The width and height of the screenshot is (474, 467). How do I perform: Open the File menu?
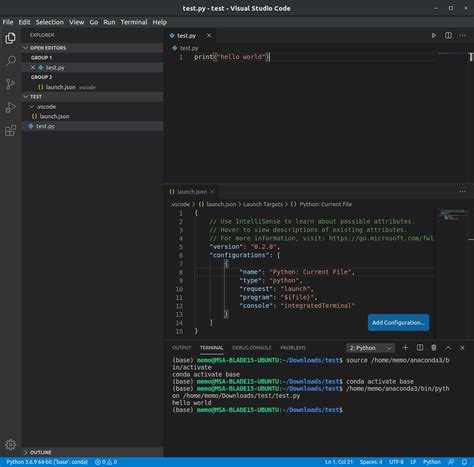click(x=8, y=22)
